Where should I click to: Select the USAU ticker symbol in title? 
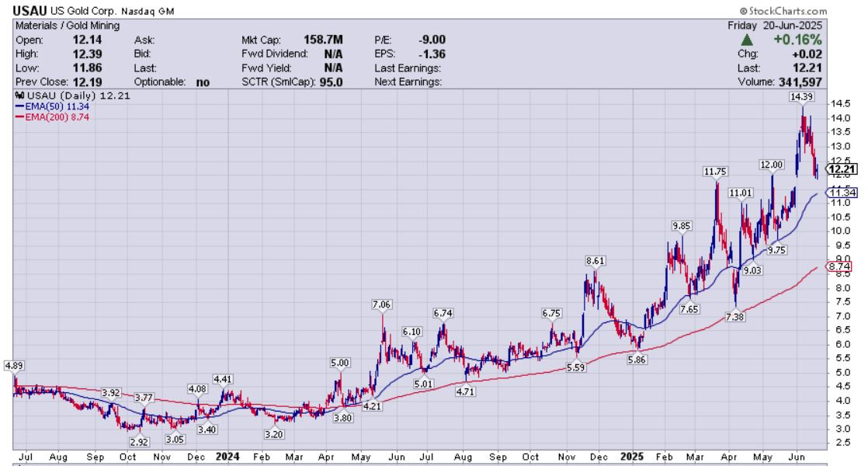[30, 11]
